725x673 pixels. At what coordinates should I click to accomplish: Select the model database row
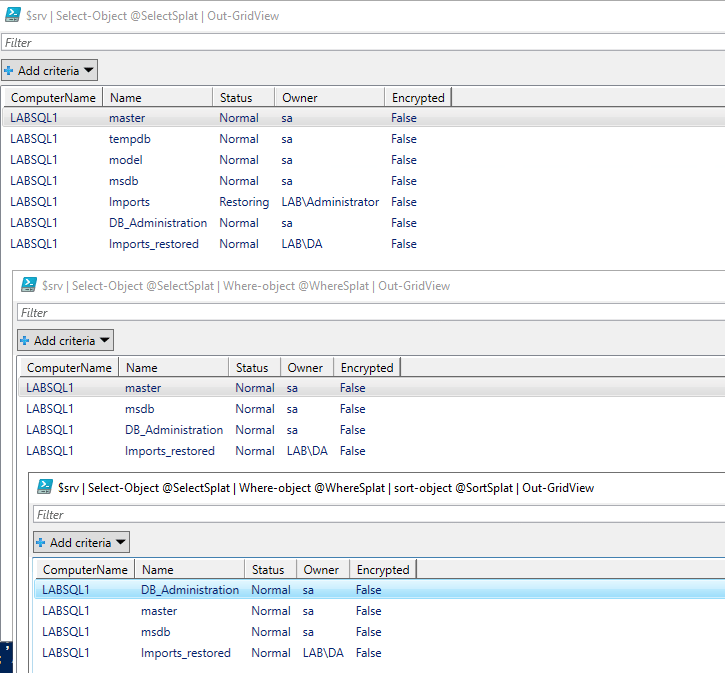pyautogui.click(x=126, y=160)
